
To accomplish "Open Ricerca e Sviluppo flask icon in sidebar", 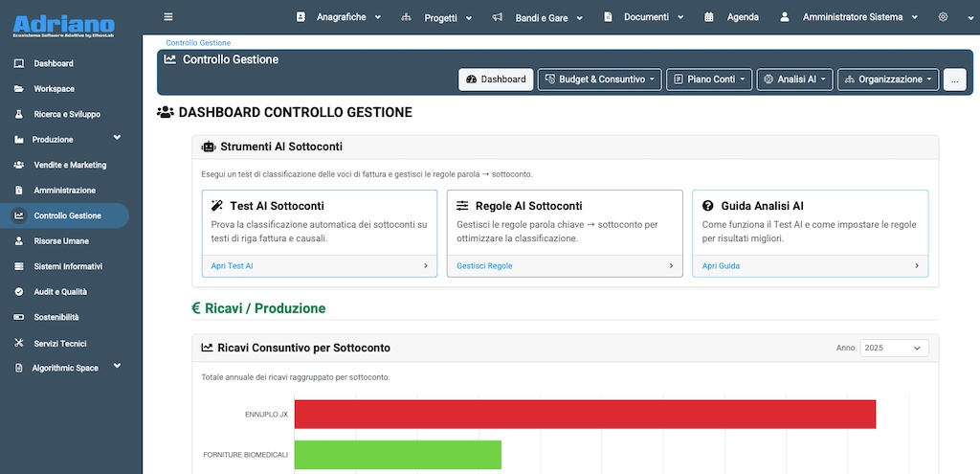I will (19, 114).
